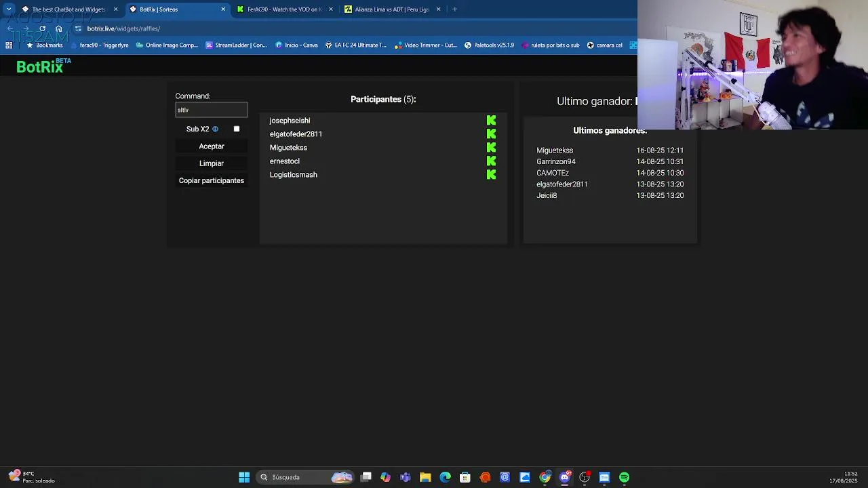Go to browser home page icon
Image resolution: width=868 pixels, height=488 pixels.
click(59, 28)
